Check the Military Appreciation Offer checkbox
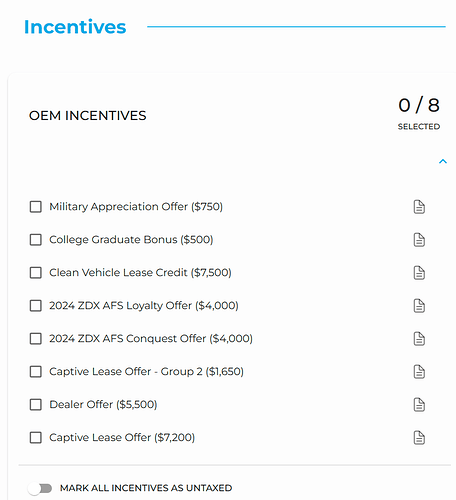 click(36, 207)
